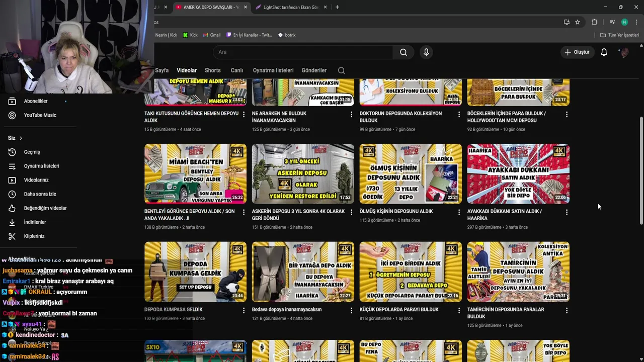
Task: Close the LightShot browser tab
Action: tap(325, 7)
